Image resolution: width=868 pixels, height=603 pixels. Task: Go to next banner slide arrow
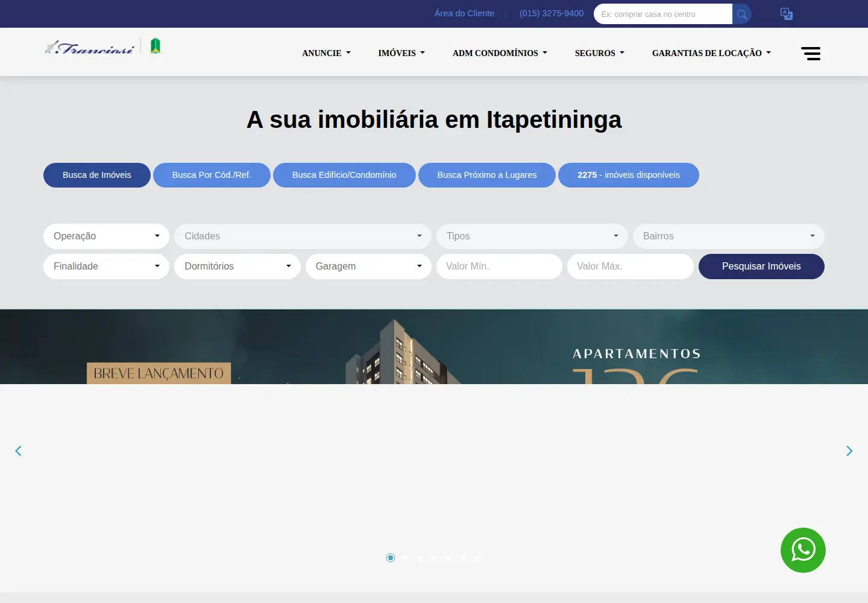coord(849,451)
